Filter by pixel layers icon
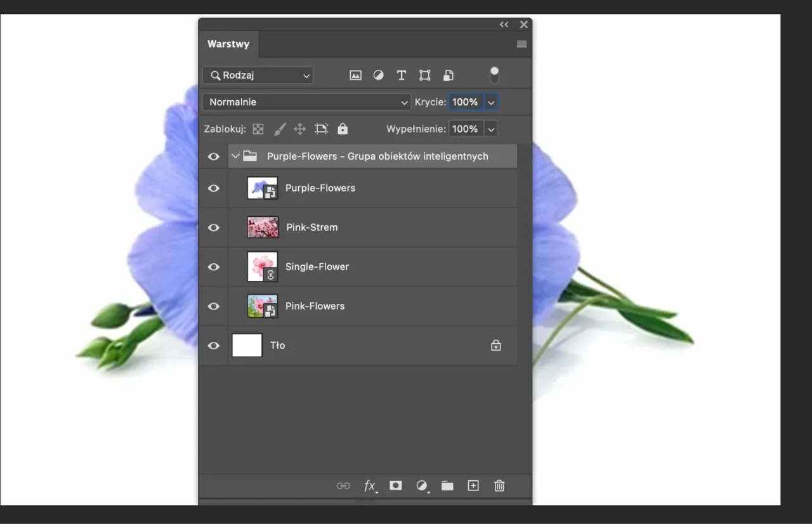Viewport: 812px width, 524px height. click(x=355, y=75)
